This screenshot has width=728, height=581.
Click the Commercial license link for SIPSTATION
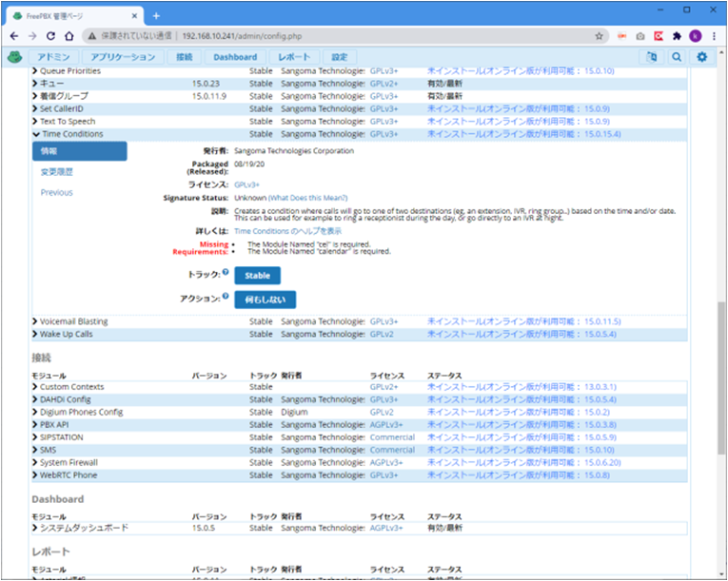click(392, 437)
